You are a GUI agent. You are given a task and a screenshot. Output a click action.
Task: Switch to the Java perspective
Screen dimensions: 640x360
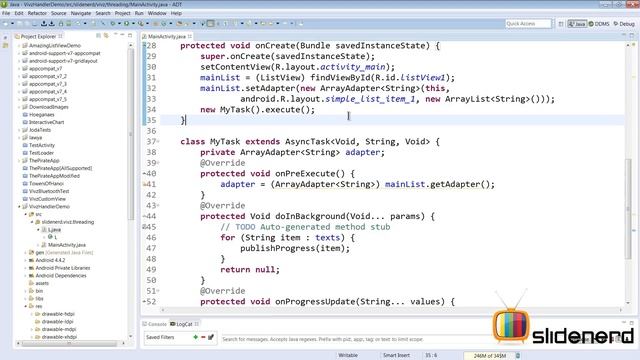[x=577, y=24]
